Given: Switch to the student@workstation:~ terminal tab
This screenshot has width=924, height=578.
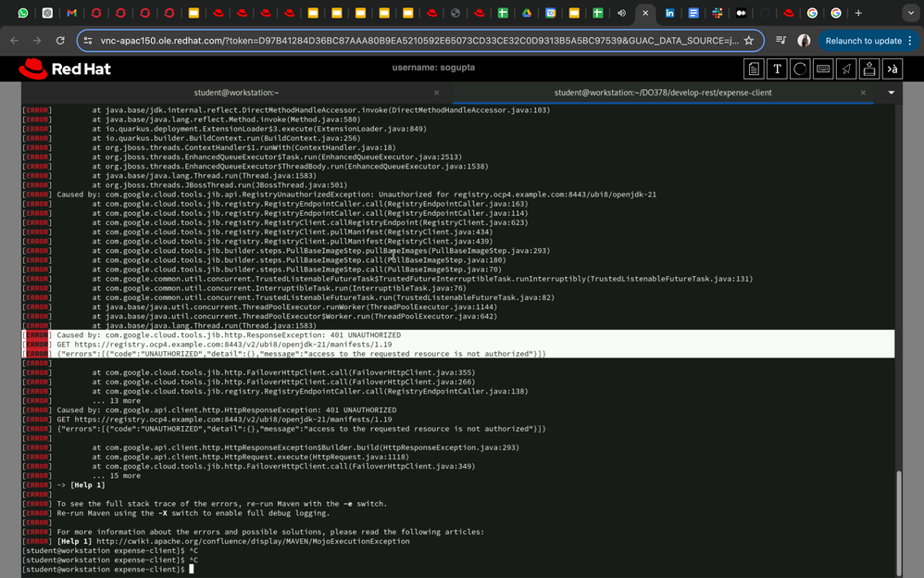Looking at the screenshot, I should point(236,93).
